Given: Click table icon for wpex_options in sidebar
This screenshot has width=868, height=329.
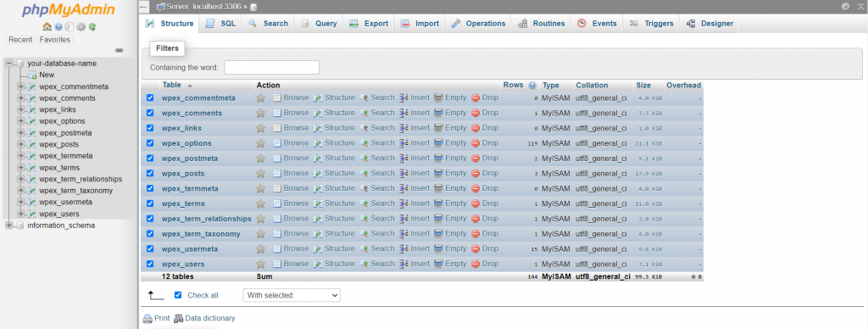Looking at the screenshot, I should [32, 121].
